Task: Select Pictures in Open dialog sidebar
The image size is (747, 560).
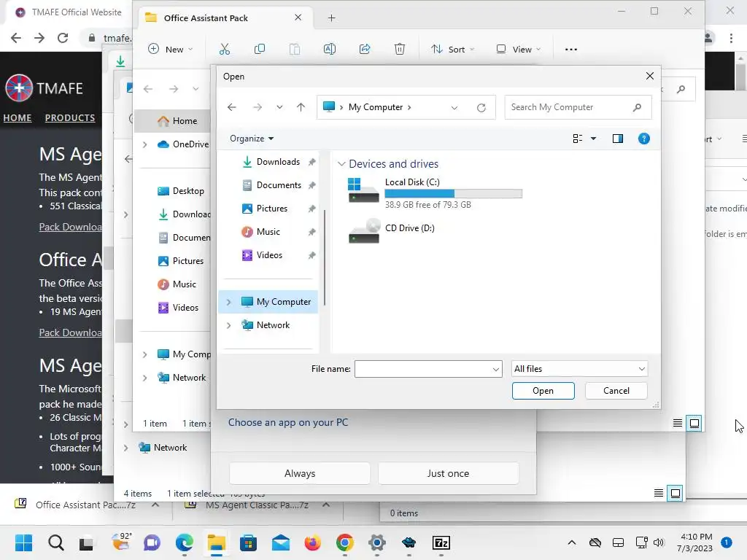Action: tap(279, 209)
